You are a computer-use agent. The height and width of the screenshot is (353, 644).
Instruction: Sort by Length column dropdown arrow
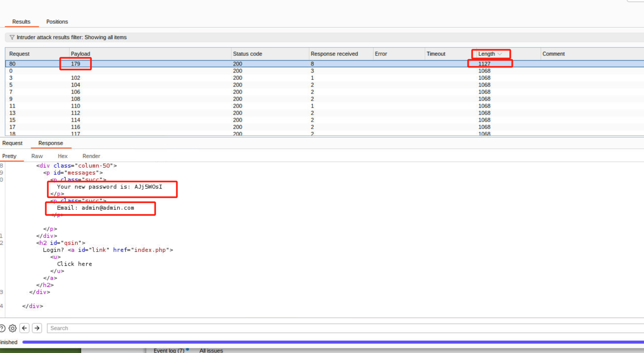[x=500, y=54]
